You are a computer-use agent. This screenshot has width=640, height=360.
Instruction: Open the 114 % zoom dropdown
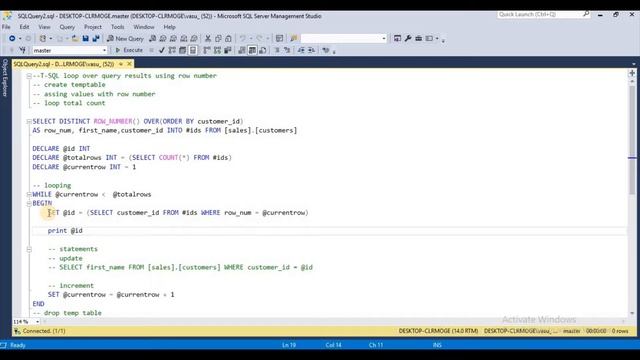[x=37, y=322]
